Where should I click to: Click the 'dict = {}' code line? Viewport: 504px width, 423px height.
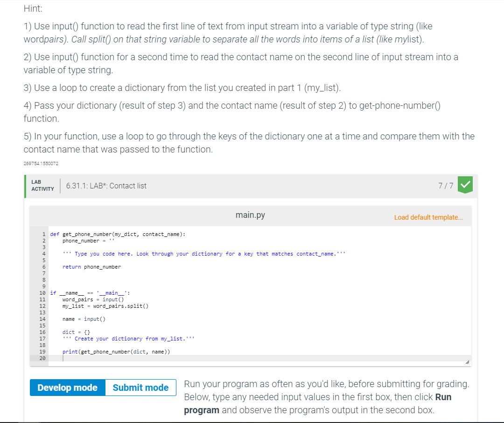[x=76, y=332]
